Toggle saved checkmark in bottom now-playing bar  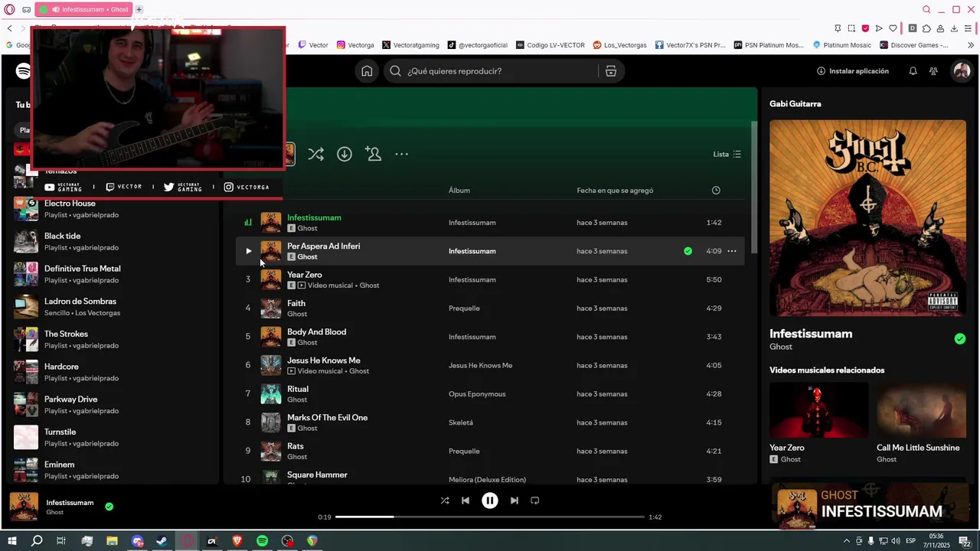[109, 507]
